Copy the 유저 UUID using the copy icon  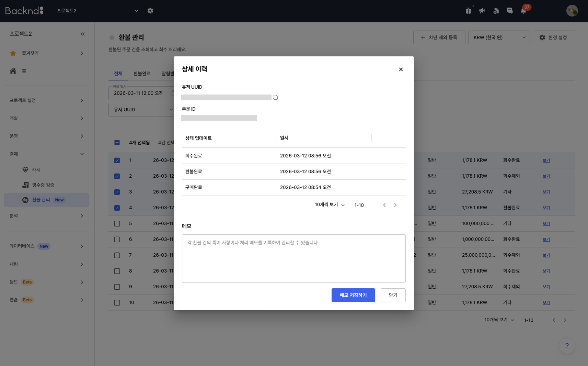[275, 97]
